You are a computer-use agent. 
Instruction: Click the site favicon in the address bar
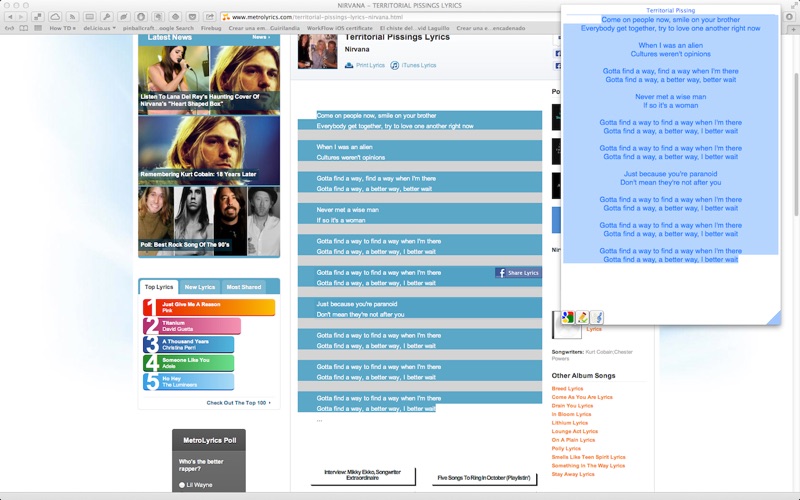(x=226, y=17)
